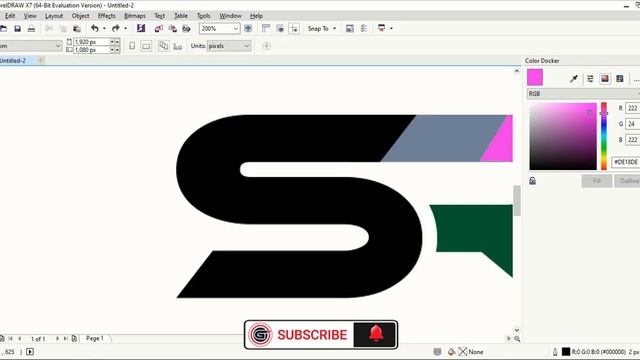Open the Object menu

click(80, 16)
